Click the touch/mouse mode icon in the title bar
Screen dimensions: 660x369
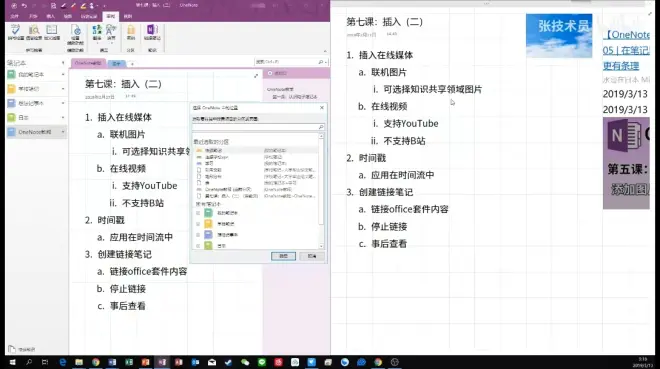pos(92,6)
